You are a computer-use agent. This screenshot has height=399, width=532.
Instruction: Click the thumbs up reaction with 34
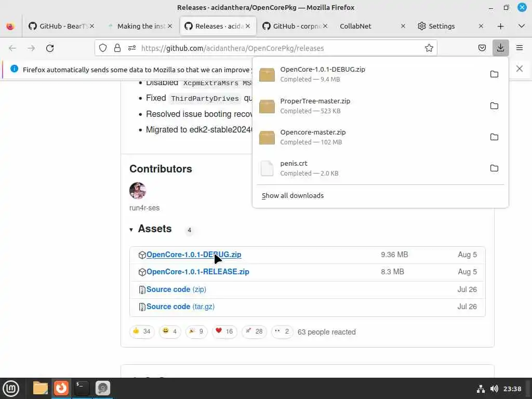[x=142, y=331]
